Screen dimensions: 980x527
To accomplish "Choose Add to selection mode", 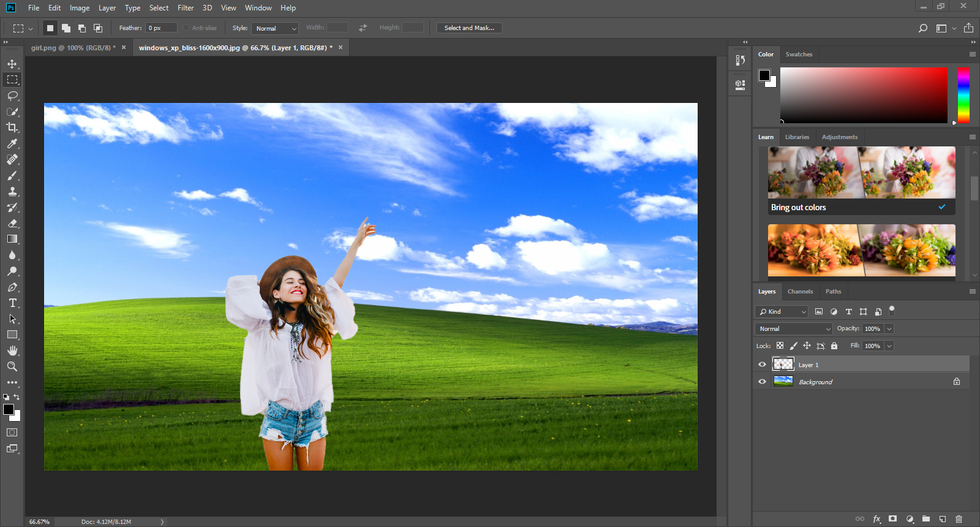I will [x=66, y=28].
